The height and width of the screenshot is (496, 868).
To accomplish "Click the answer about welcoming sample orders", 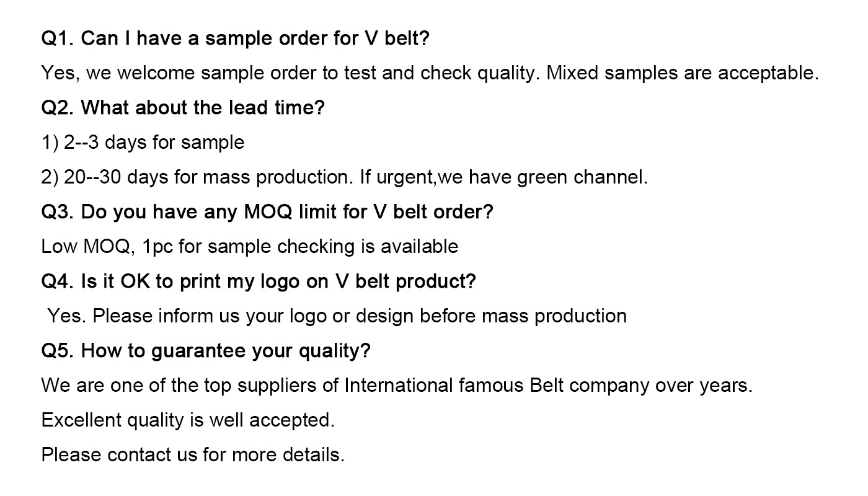I will click(430, 73).
